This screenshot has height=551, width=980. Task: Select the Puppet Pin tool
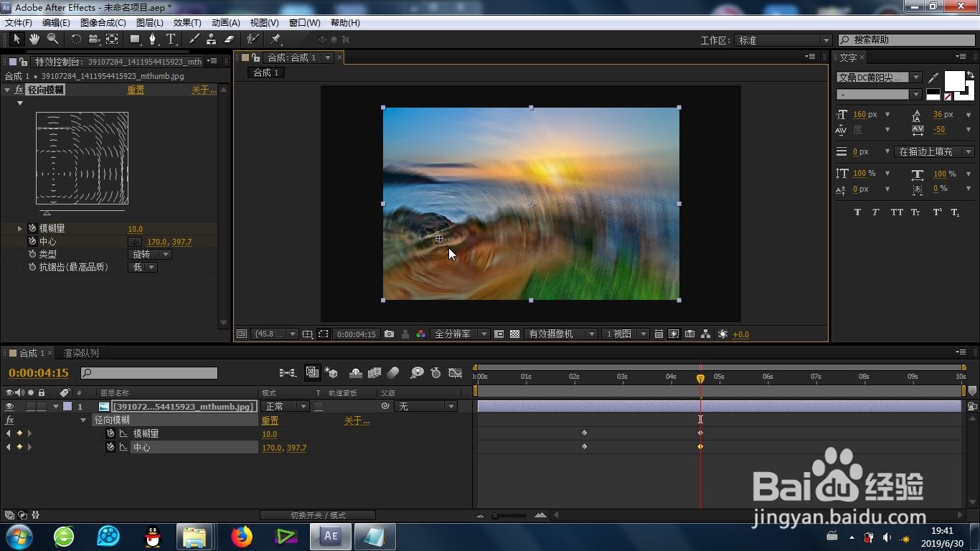[275, 39]
